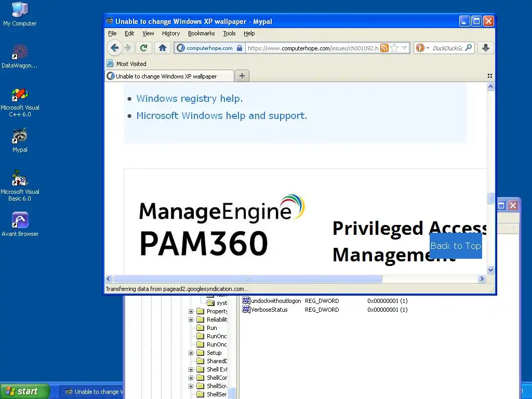Expand the Reliability registry key

pos(191,320)
